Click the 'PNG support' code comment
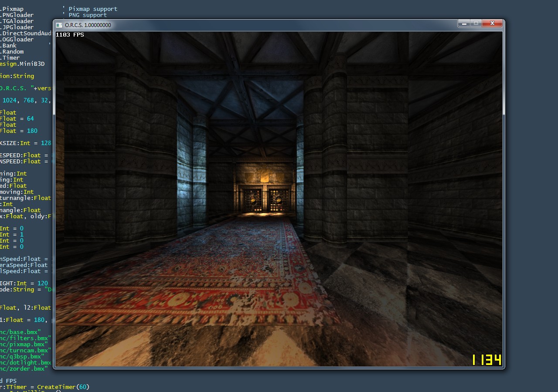Image resolution: width=558 pixels, height=392 pixels. (88, 15)
